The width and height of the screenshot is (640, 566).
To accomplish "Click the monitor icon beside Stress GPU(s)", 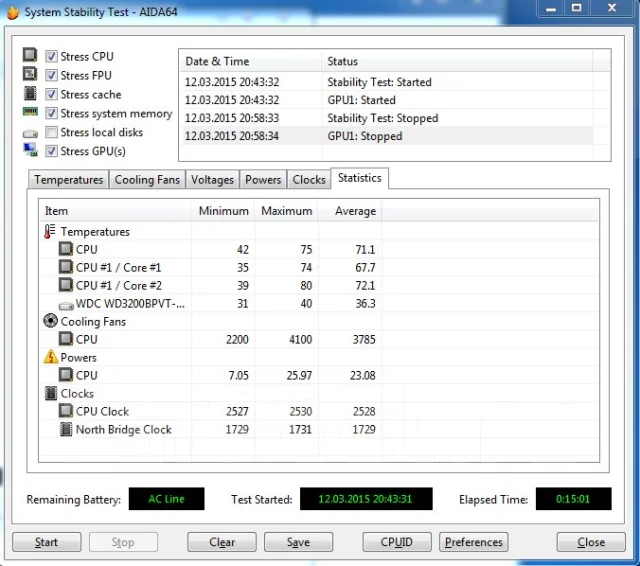I will tap(30, 150).
